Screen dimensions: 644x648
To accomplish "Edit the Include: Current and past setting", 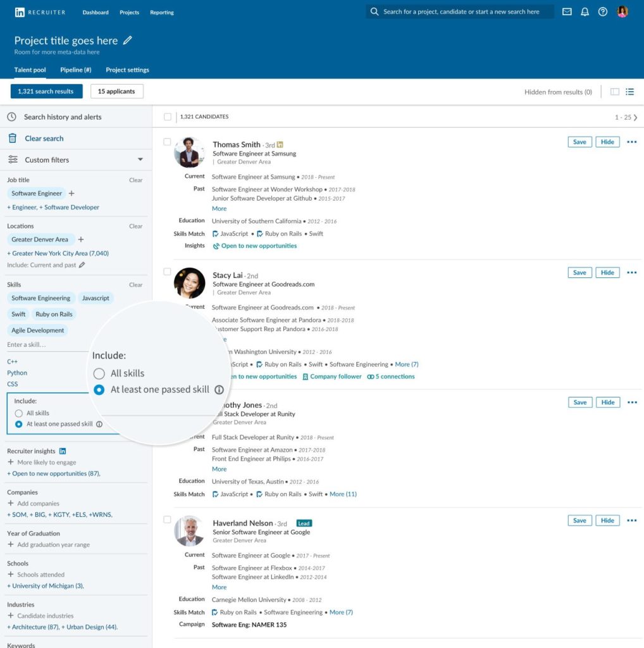I will 82,265.
